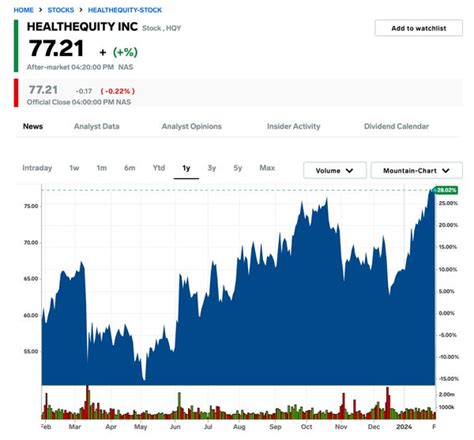The height and width of the screenshot is (440, 474).
Task: Click the 65.00 price axis label
Action: (31, 279)
